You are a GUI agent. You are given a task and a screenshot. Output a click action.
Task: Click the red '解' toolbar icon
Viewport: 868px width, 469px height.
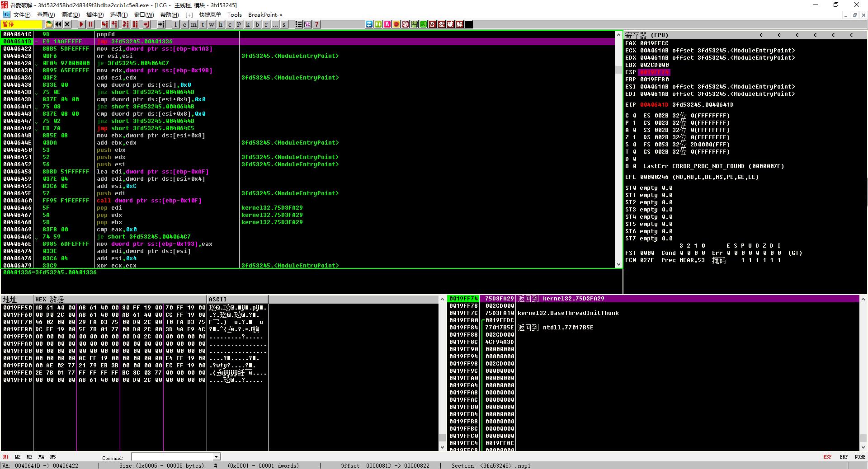[459, 24]
